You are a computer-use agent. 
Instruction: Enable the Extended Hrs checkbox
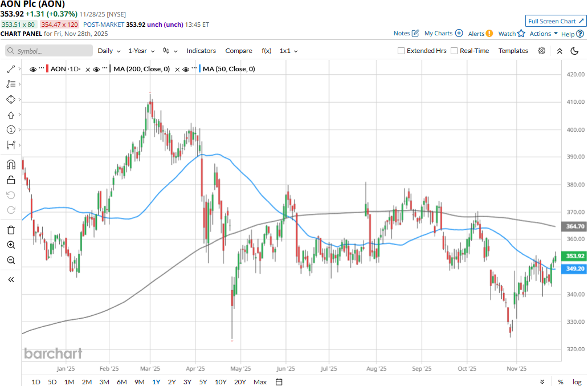[401, 51]
